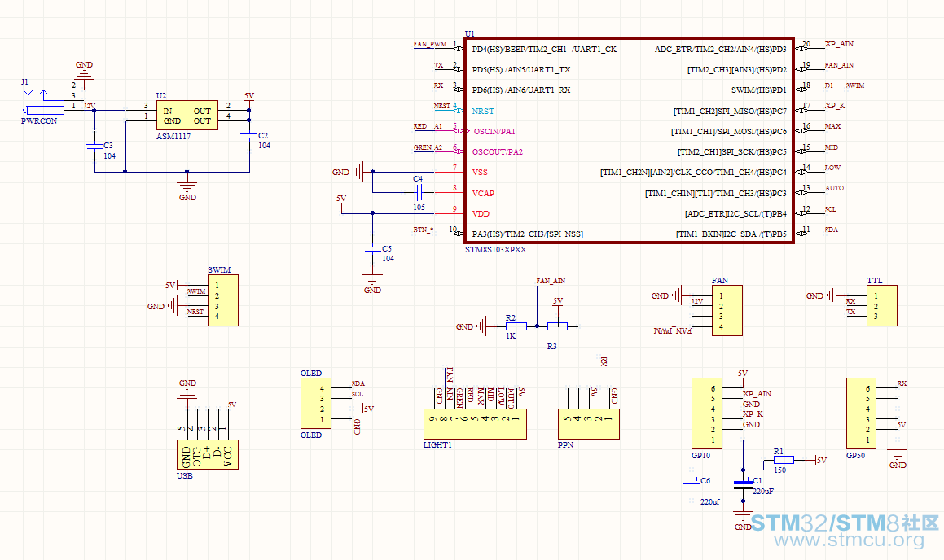Click the VCAP pin name in U1
This screenshot has width=944, height=560.
point(483,194)
